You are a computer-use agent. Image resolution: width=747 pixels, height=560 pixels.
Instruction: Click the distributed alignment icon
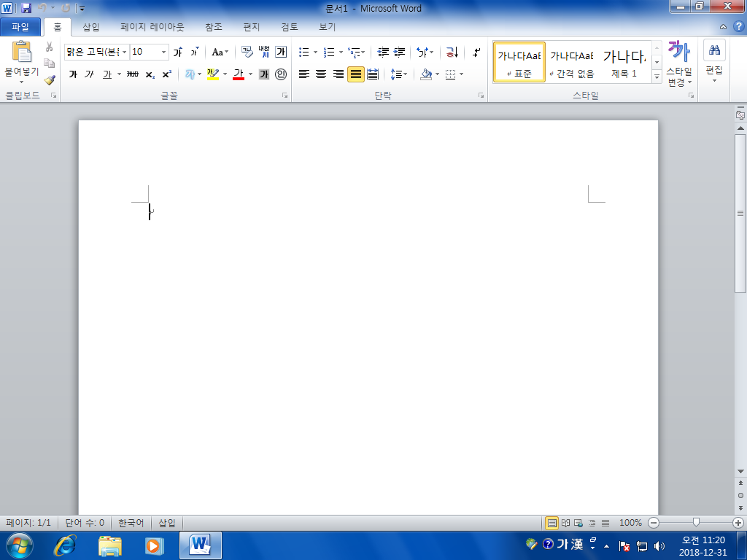(x=373, y=74)
